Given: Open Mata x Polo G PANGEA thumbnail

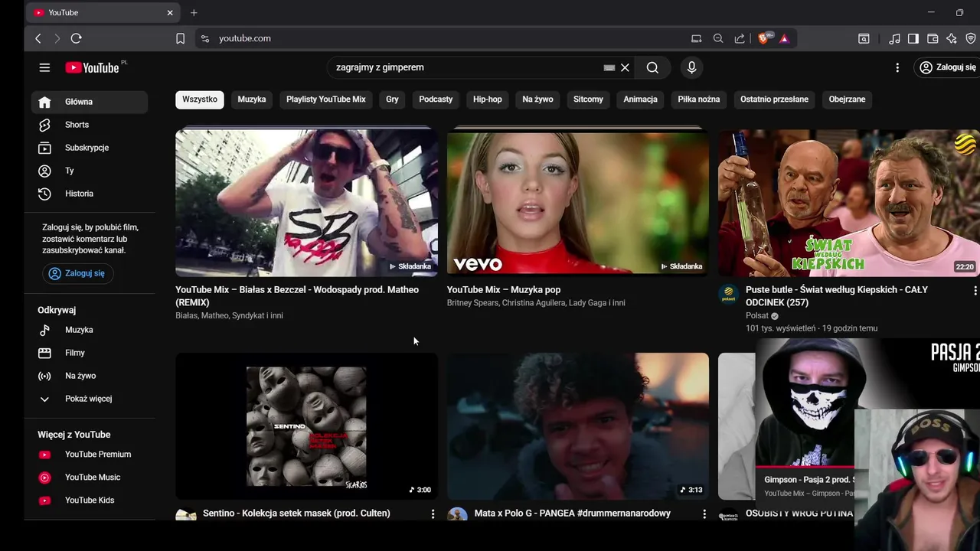Looking at the screenshot, I should tap(578, 426).
